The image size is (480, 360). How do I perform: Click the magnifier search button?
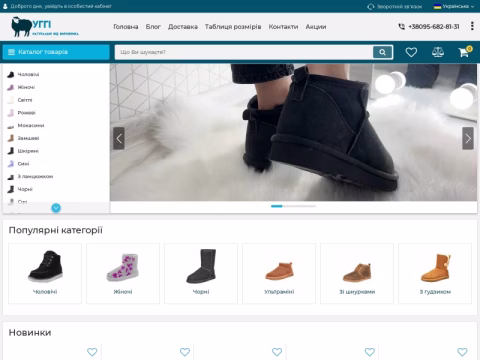click(x=382, y=52)
